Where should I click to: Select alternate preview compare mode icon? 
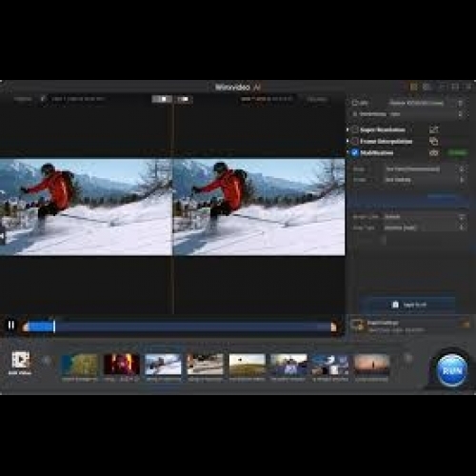(x=184, y=99)
